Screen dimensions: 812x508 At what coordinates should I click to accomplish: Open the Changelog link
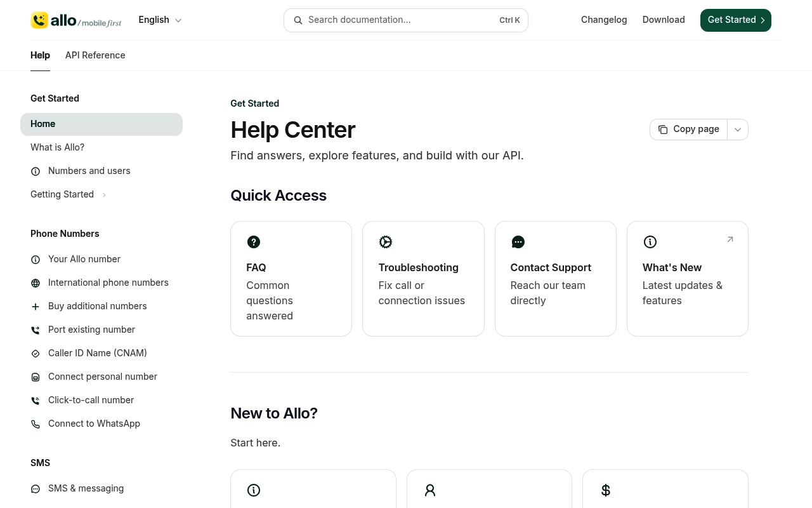coord(604,20)
